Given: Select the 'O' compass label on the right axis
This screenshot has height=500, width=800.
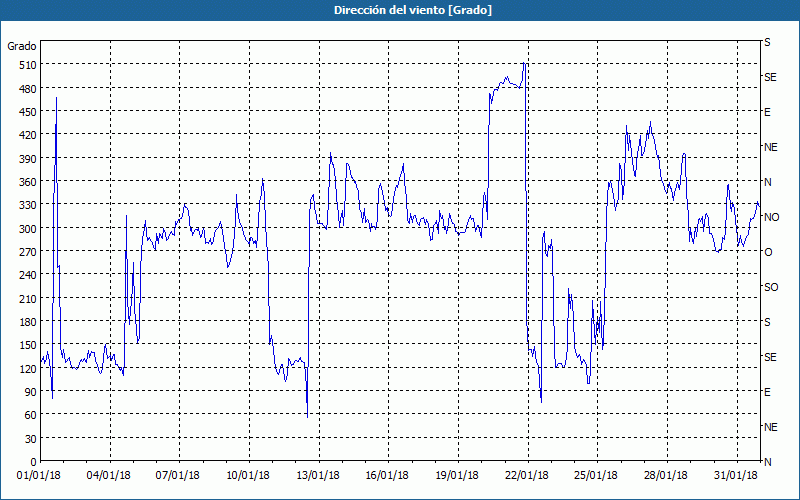Looking at the screenshot, I should point(768,253).
